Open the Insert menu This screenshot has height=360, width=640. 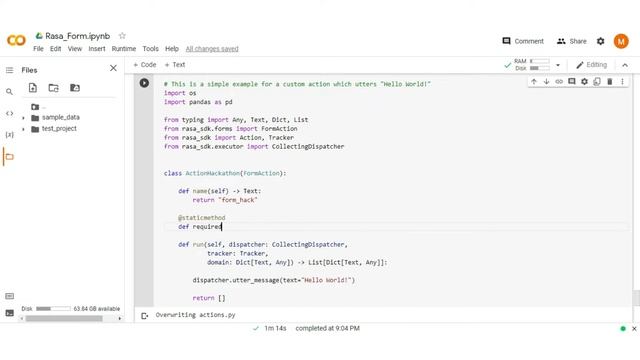tap(97, 49)
